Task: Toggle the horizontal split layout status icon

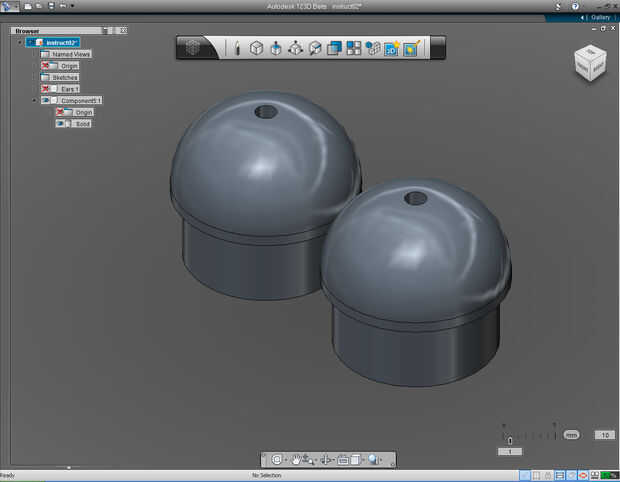Action: click(x=560, y=476)
